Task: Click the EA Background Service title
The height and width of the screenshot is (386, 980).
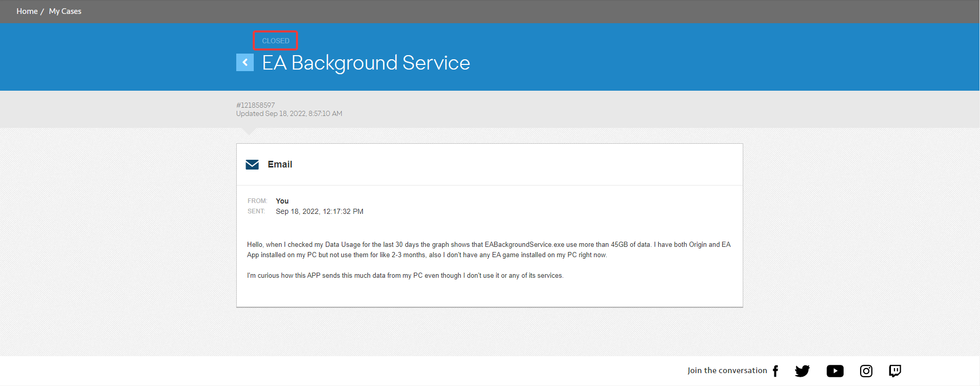Action: (366, 63)
